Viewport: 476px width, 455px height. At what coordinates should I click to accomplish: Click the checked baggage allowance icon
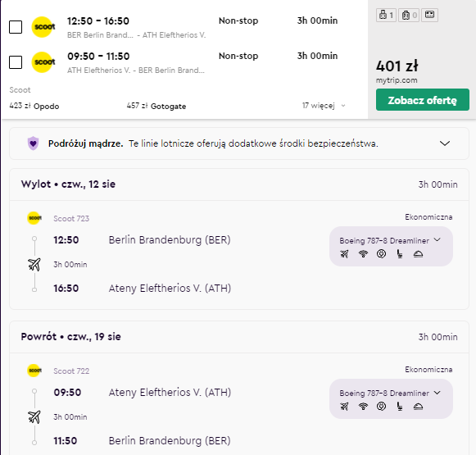pos(409,15)
